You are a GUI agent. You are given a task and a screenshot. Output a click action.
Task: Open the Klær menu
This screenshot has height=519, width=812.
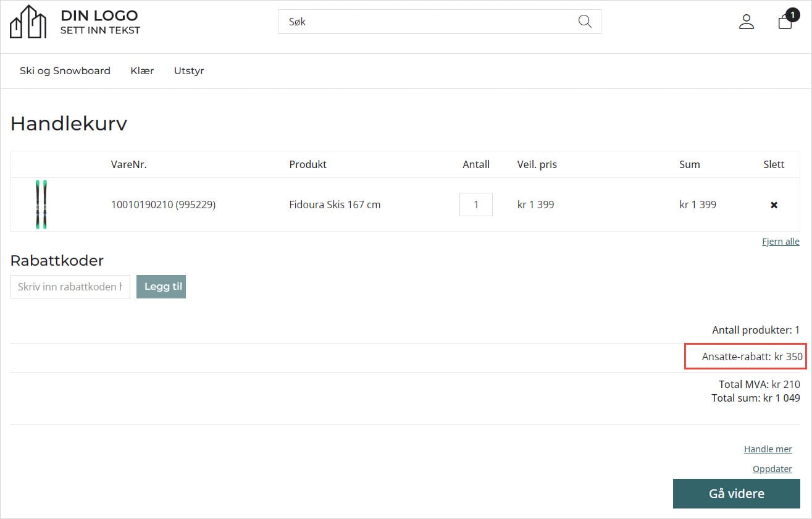pyautogui.click(x=142, y=70)
